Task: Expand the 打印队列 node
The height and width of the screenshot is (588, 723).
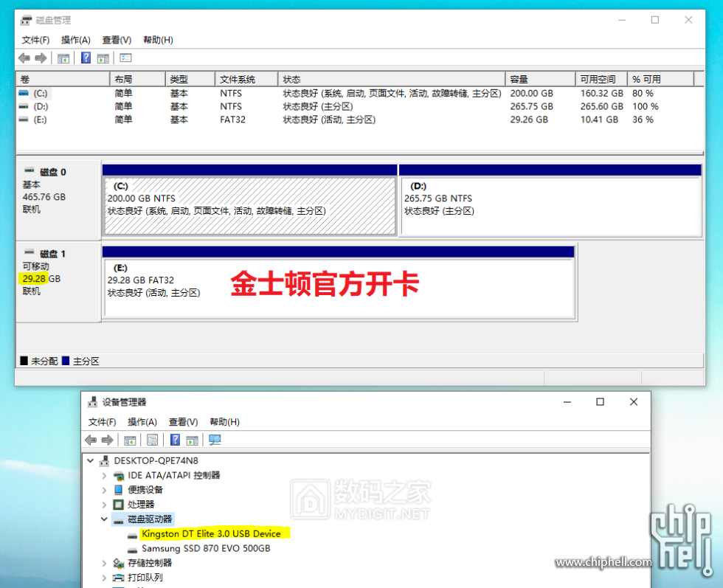Action: point(104,578)
